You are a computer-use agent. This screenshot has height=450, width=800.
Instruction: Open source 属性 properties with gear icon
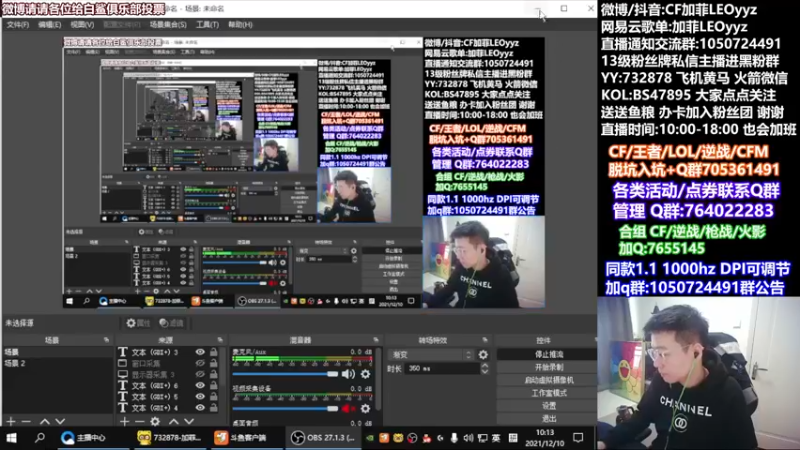138,323
